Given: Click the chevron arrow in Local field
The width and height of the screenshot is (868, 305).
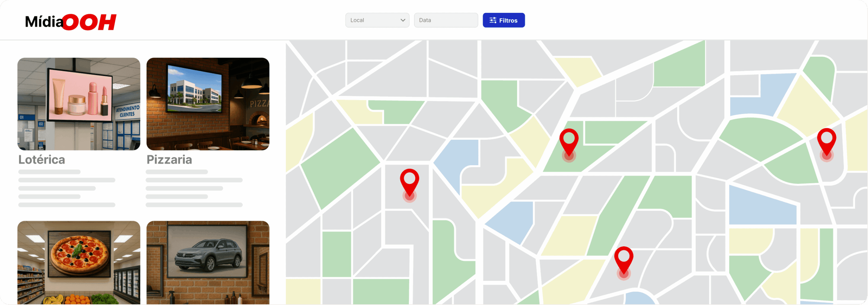Looking at the screenshot, I should click(x=403, y=20).
